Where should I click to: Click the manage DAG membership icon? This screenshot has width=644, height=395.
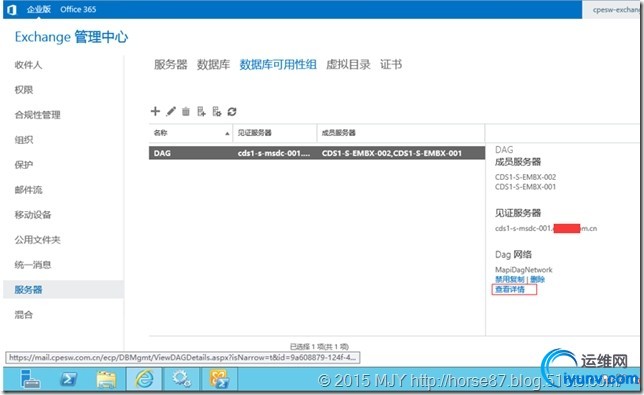(x=201, y=111)
